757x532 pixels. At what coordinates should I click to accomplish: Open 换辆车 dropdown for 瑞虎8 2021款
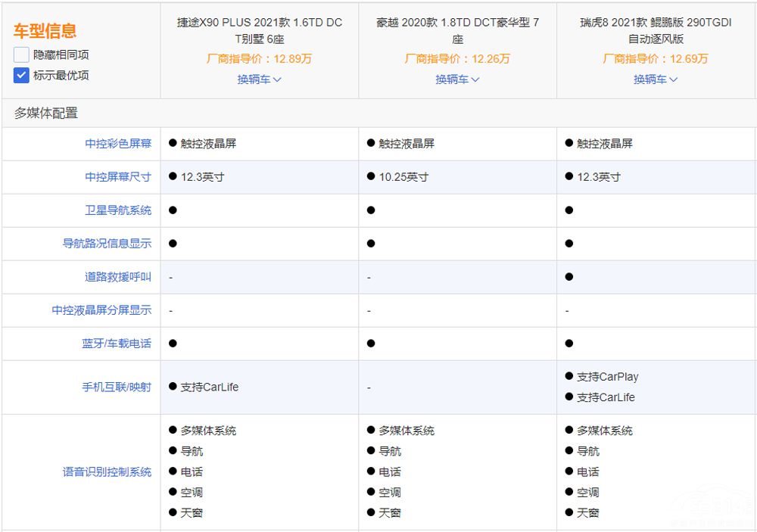[x=656, y=79]
